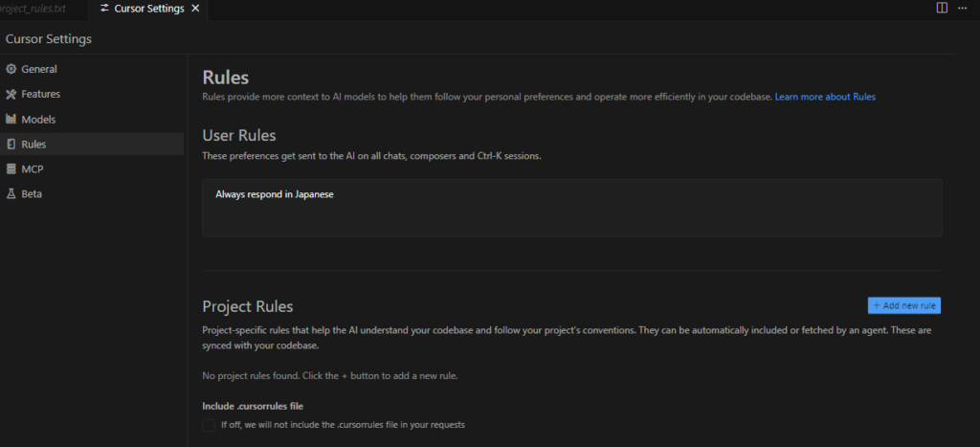Click the Cursor Settings page title
980x447 pixels.
point(48,38)
